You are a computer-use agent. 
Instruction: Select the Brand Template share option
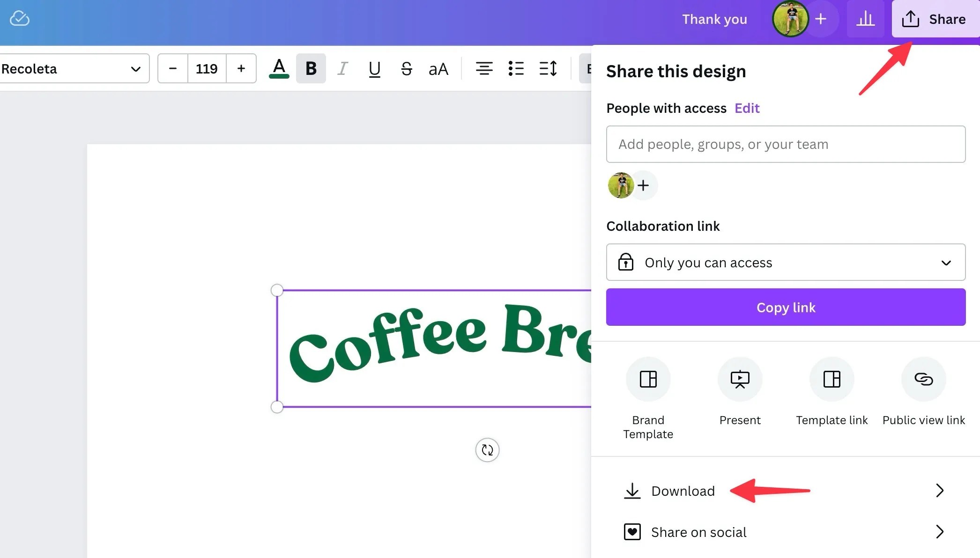coord(648,379)
